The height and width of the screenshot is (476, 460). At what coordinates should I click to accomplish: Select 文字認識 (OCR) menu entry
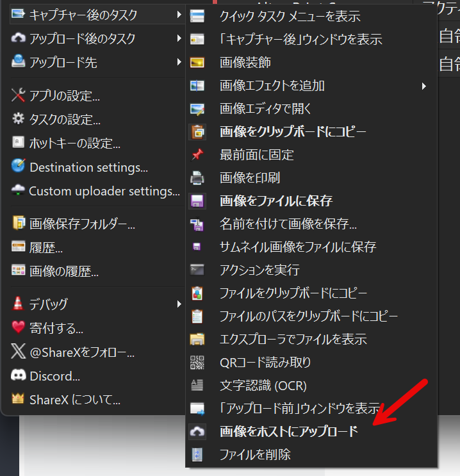[x=263, y=386]
